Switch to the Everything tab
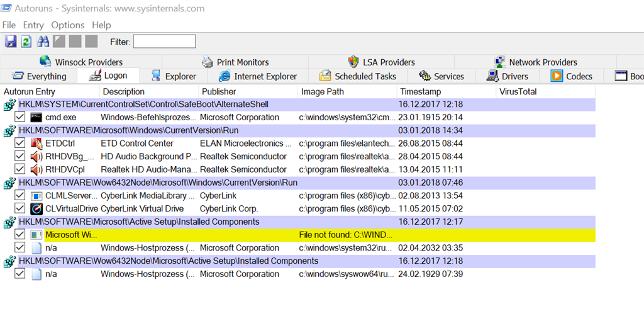The image size is (644, 316). 39,76
